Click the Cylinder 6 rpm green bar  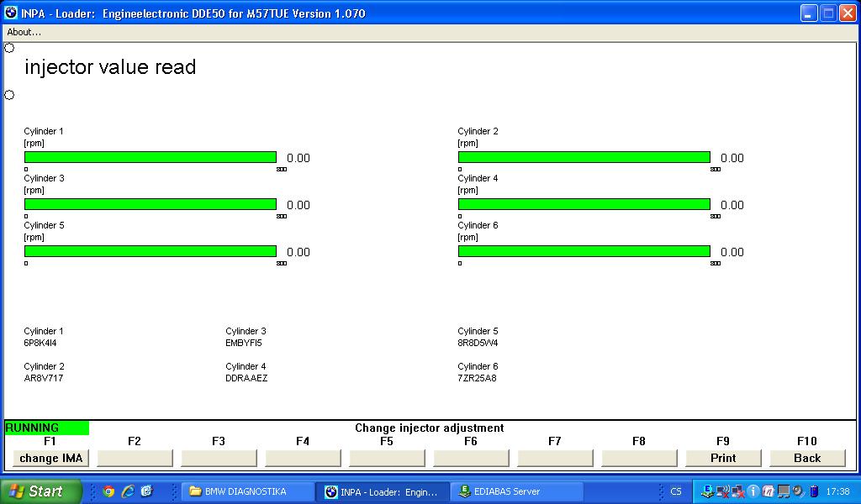coord(584,251)
